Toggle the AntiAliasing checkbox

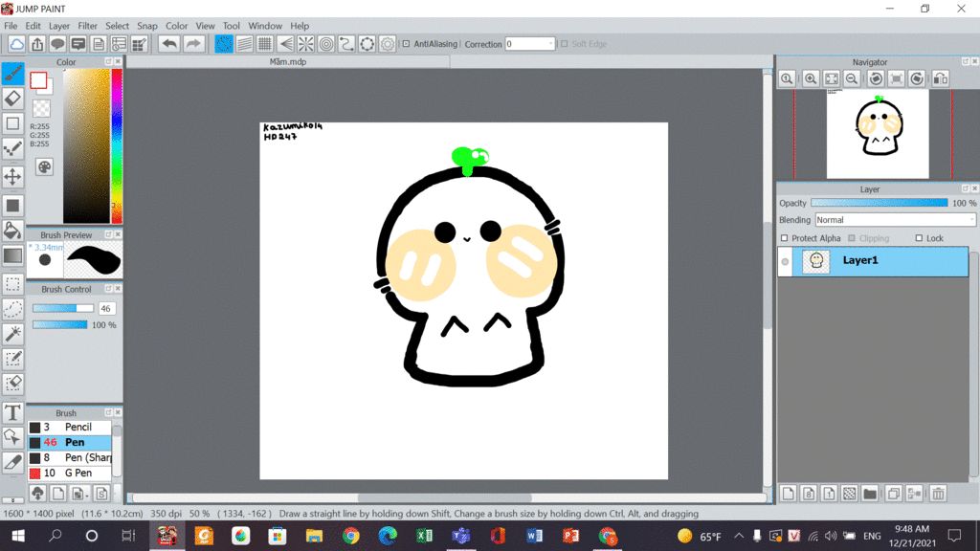click(406, 44)
